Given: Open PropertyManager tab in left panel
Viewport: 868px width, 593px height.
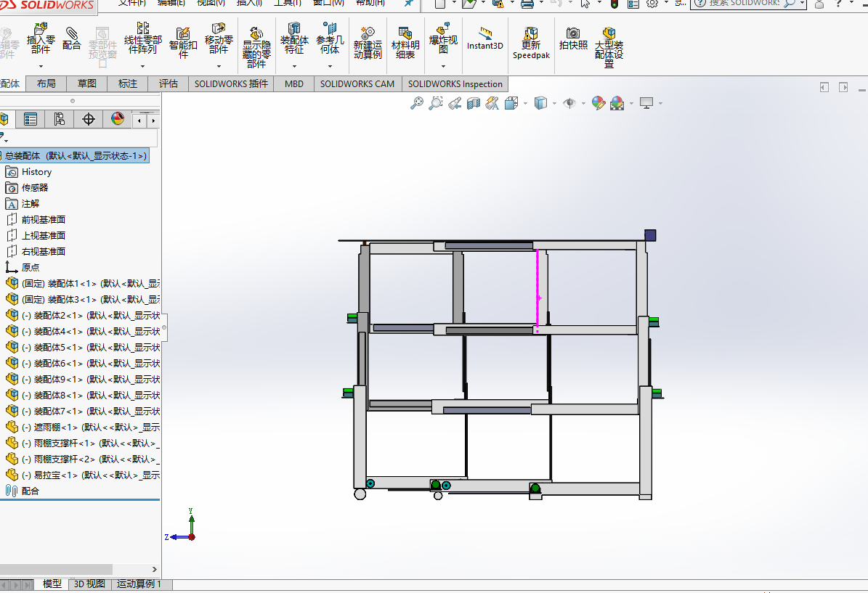Looking at the screenshot, I should (x=31, y=119).
